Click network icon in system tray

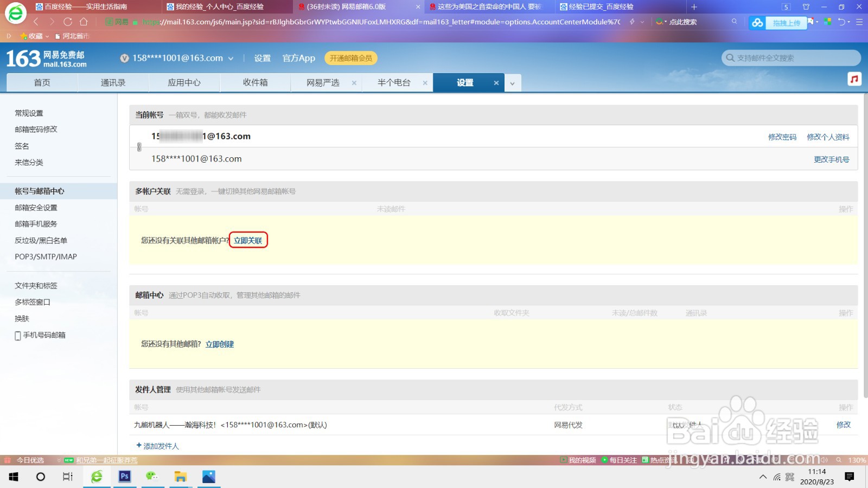click(777, 477)
